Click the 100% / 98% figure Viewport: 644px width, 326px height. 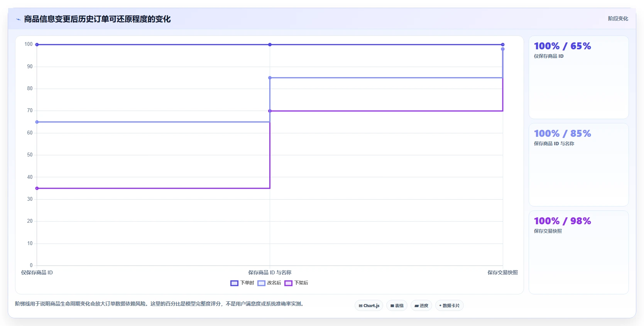[562, 221]
